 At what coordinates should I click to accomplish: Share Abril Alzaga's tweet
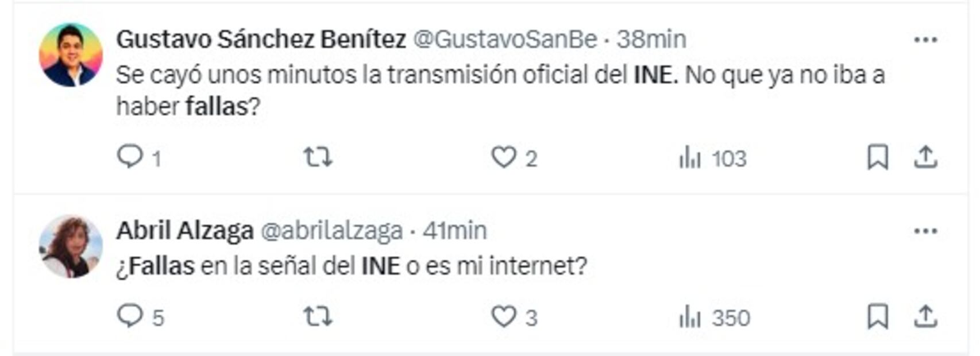(925, 316)
